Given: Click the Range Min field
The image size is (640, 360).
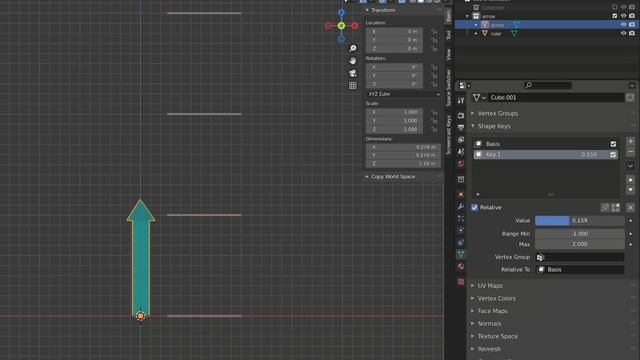Looking at the screenshot, I should (x=580, y=234).
